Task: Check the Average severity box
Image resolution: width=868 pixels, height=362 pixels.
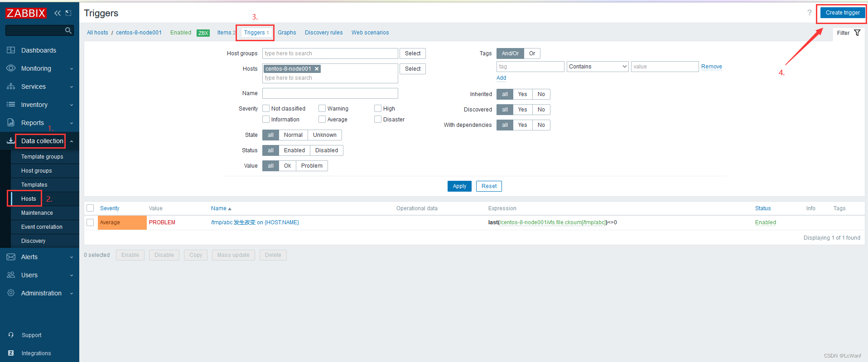Action: coord(322,120)
